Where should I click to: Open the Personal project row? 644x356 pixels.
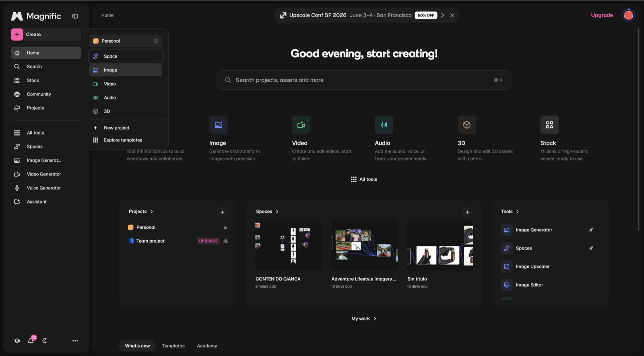[x=178, y=227]
